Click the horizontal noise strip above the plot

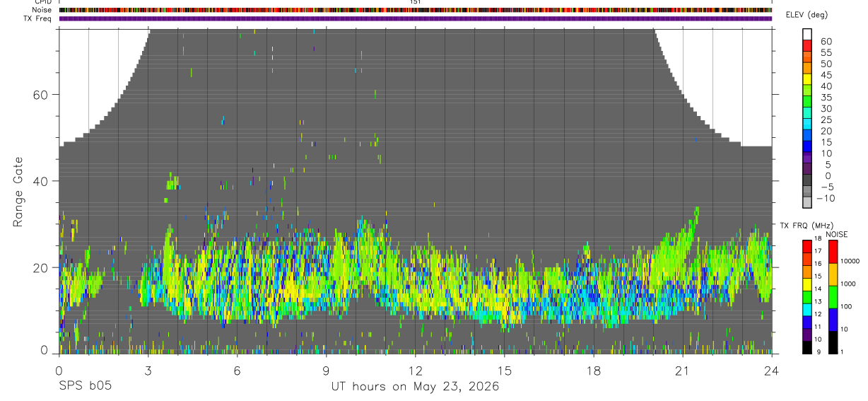416,10
